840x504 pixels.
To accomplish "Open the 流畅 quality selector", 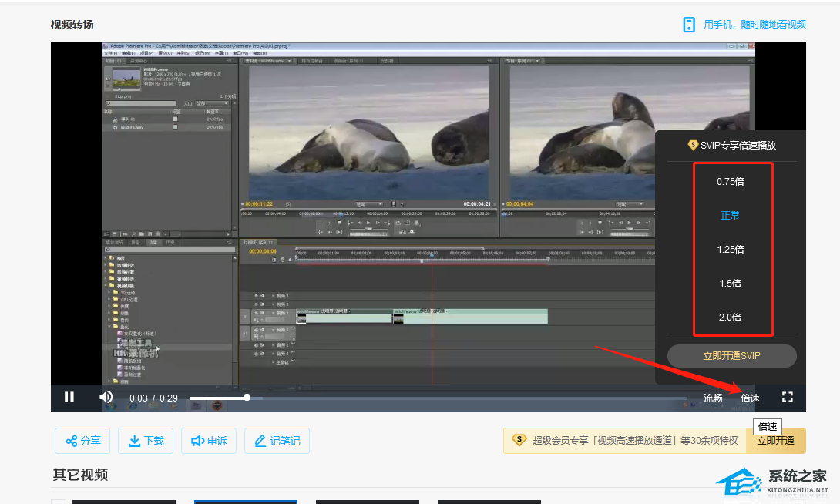I will pyautogui.click(x=713, y=398).
